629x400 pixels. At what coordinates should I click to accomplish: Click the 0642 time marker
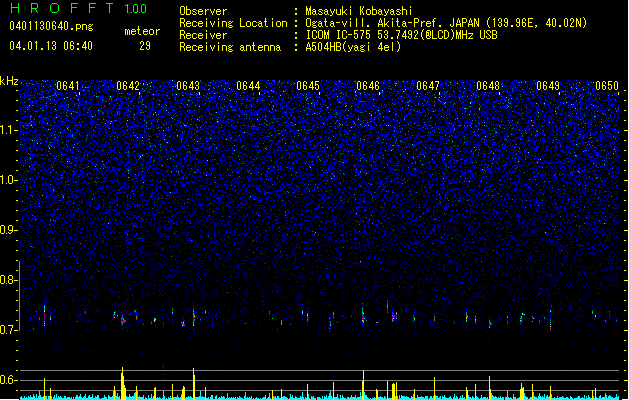tap(128, 86)
